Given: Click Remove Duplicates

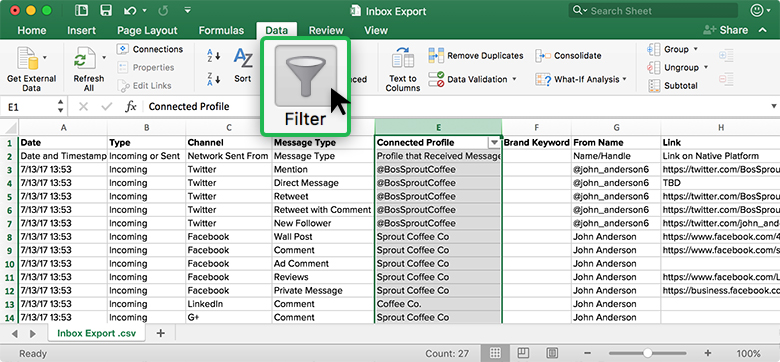Looking at the screenshot, I should (x=476, y=56).
